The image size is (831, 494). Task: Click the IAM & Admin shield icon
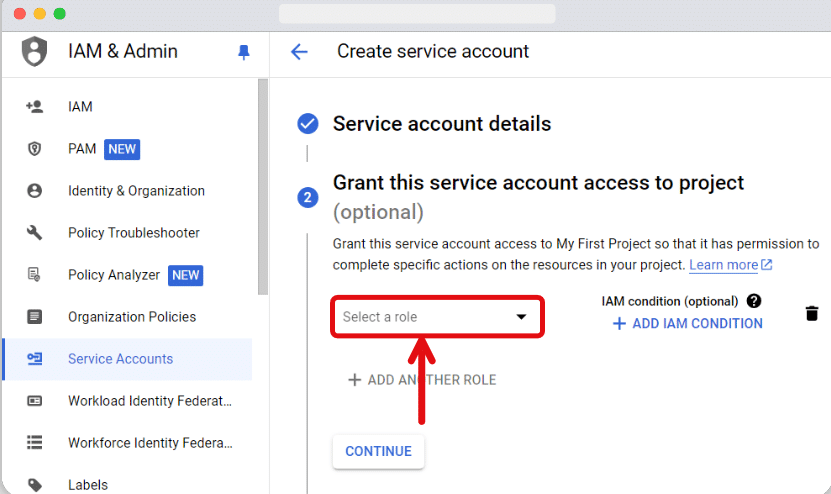(x=34, y=51)
